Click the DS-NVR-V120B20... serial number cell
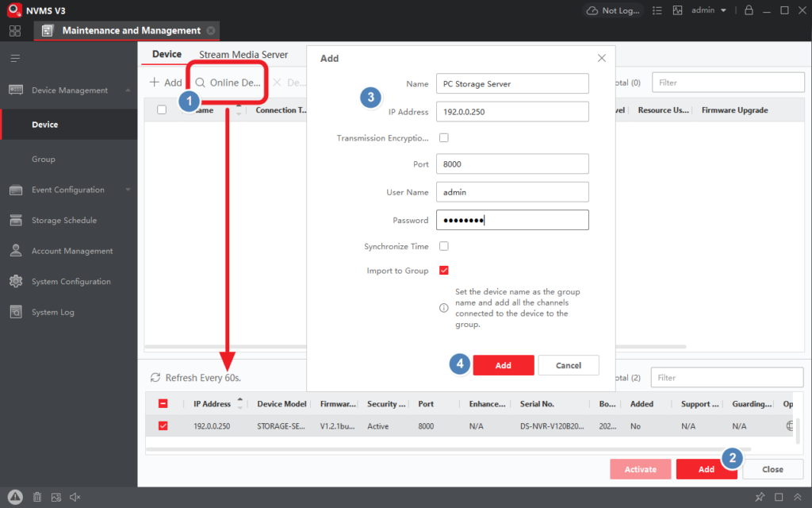 pyautogui.click(x=552, y=426)
